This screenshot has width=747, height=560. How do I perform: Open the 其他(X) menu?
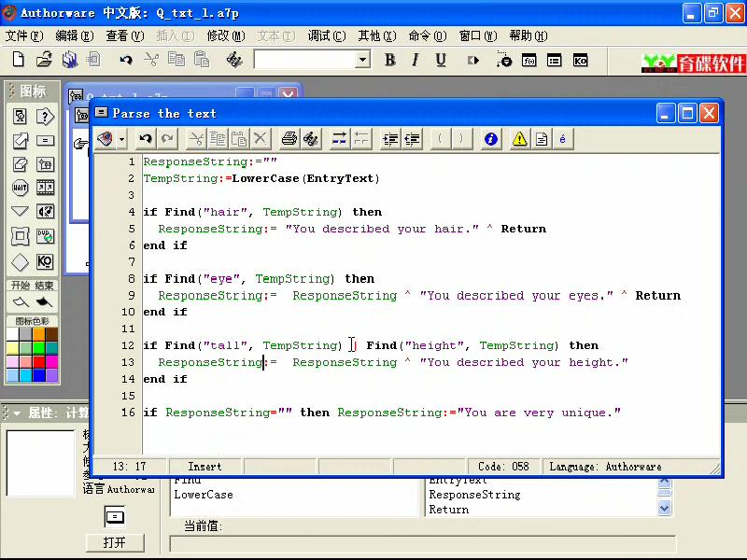[x=377, y=35]
